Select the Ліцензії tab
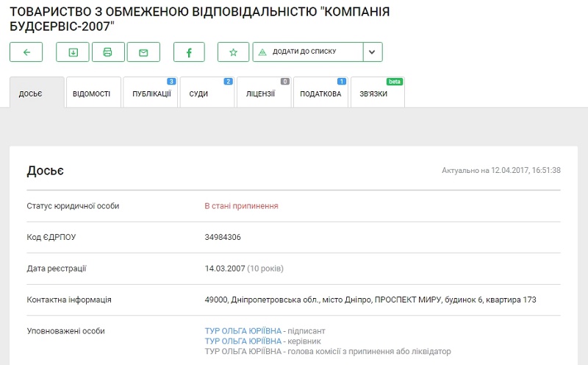The image size is (588, 365). point(260,93)
